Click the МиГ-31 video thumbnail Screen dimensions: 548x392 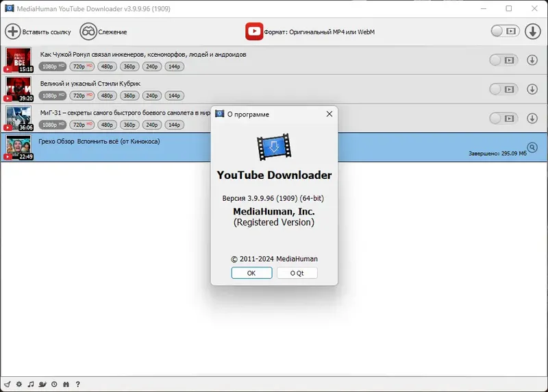18,118
